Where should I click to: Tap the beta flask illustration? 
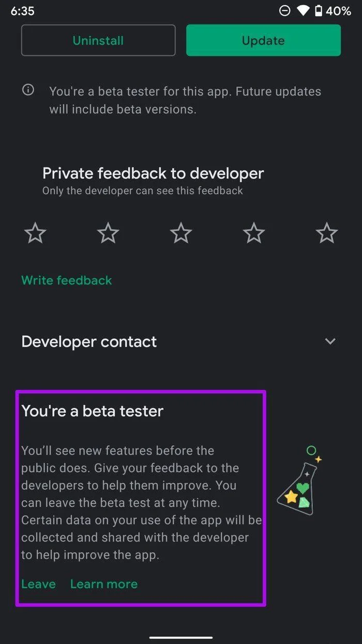[299, 478]
